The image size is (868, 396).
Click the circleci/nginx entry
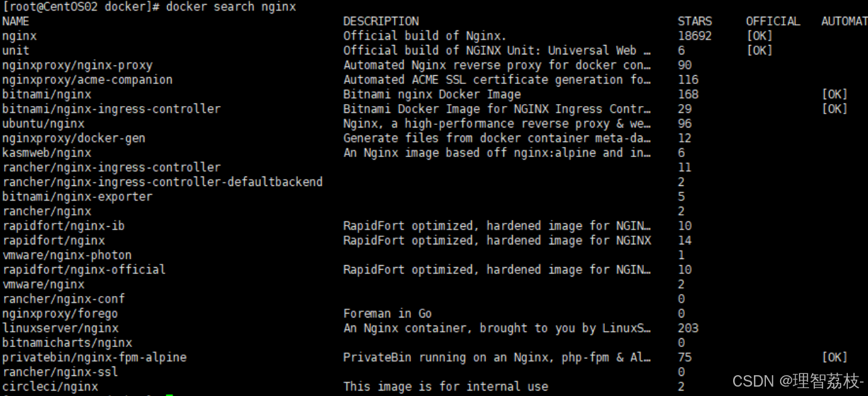(50, 387)
